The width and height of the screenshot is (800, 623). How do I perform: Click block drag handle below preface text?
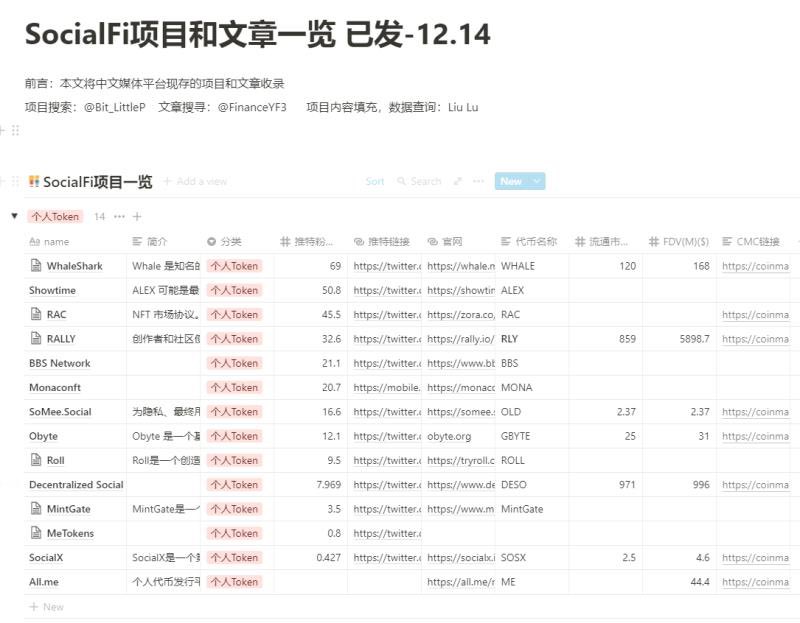pos(15,131)
